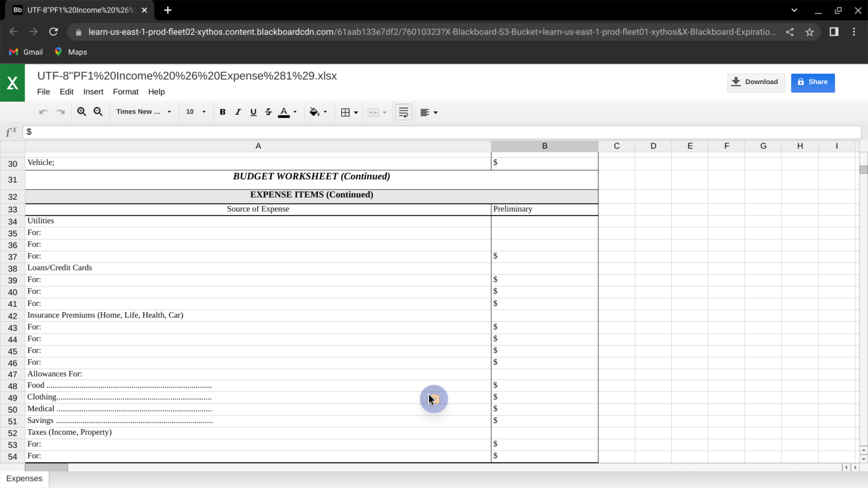Screen dimensions: 868x488
Task: Open the tab search chevron
Action: (x=794, y=10)
